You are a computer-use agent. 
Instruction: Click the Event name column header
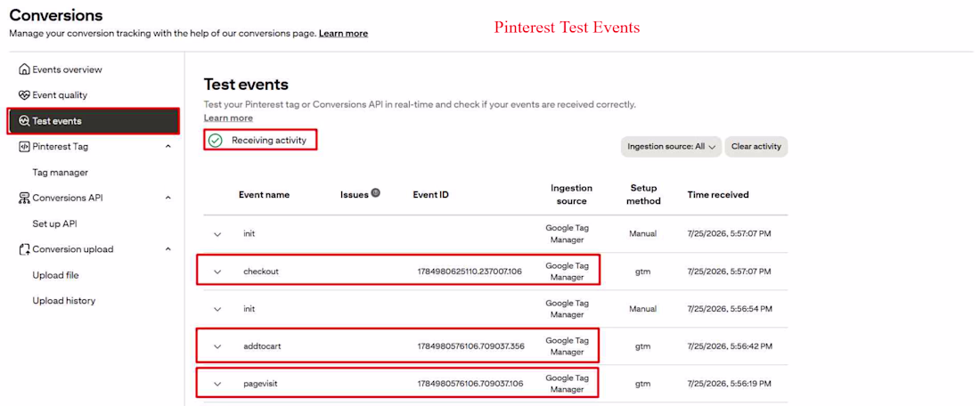coord(264,195)
